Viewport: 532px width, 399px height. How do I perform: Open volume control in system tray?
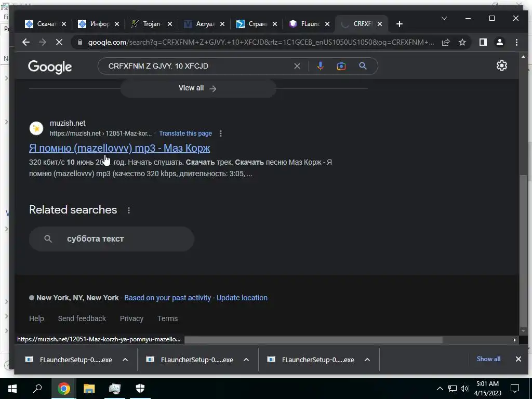[x=464, y=389]
